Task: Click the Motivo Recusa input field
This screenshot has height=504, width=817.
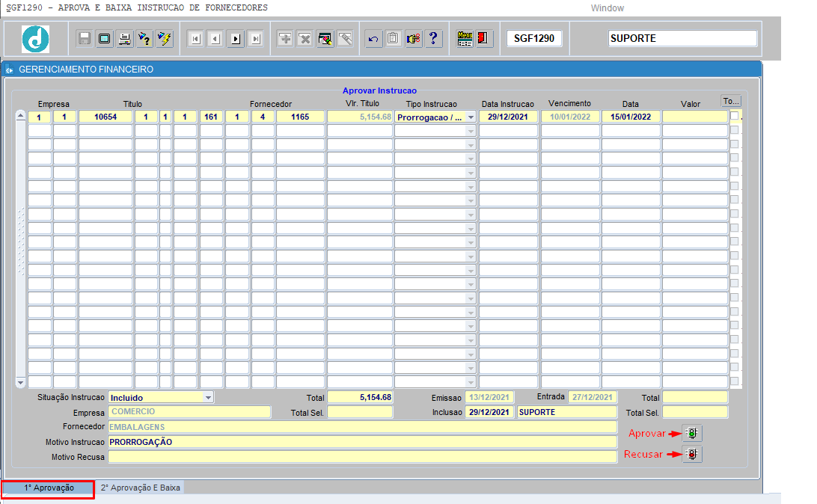Action: (x=362, y=457)
